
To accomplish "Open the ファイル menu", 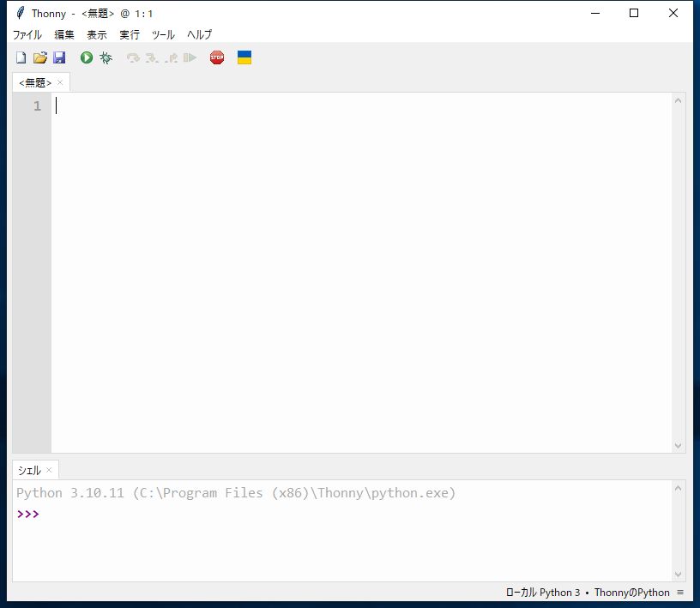I will click(x=27, y=34).
